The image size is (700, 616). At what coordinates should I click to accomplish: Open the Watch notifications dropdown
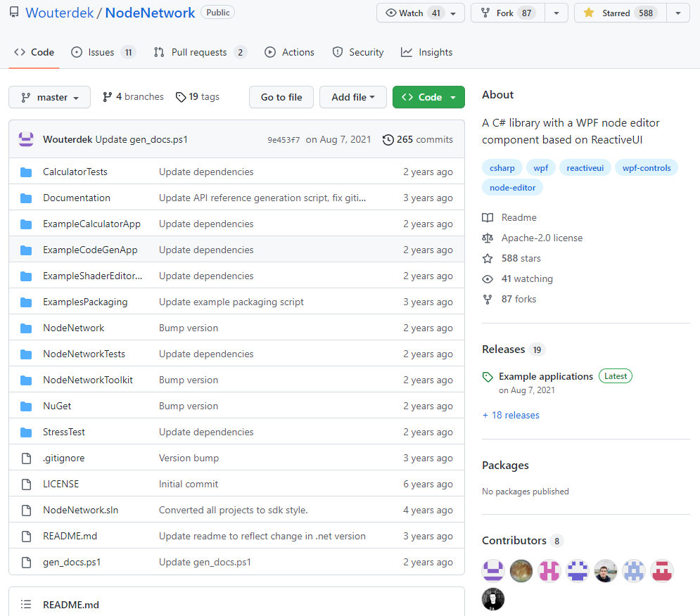point(421,13)
